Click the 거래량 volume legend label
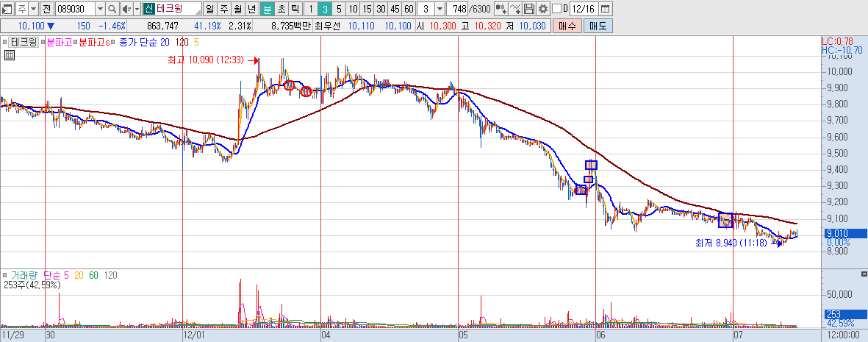 (24, 276)
